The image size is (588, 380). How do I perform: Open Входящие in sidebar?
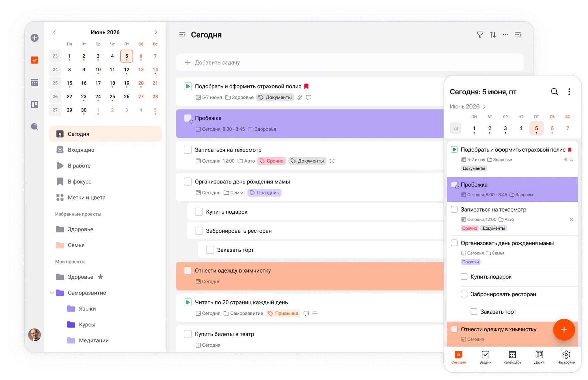[105, 150]
